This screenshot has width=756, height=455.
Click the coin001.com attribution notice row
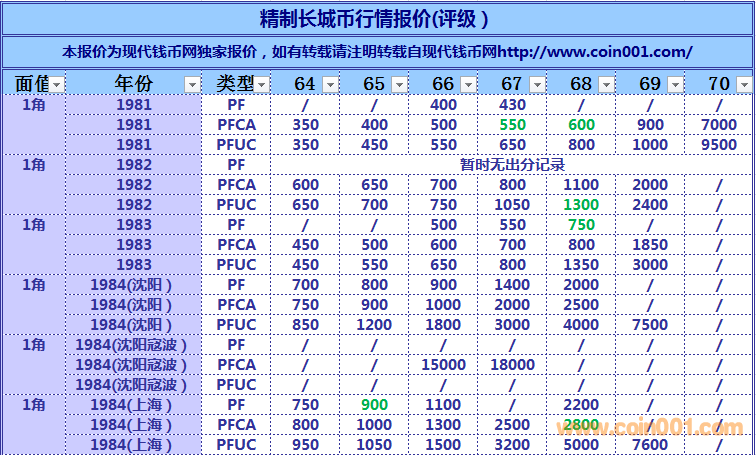click(377, 51)
